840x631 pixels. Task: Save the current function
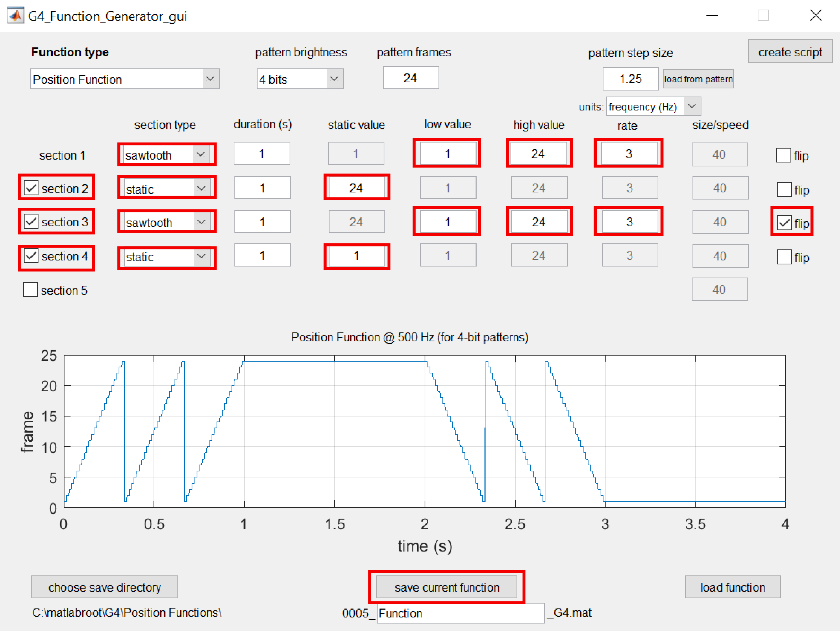(447, 587)
